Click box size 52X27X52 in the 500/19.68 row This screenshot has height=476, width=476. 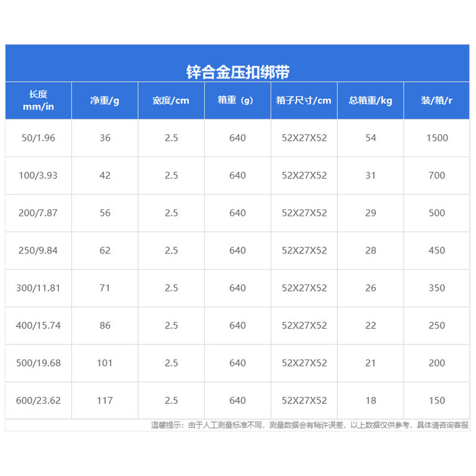304,363
